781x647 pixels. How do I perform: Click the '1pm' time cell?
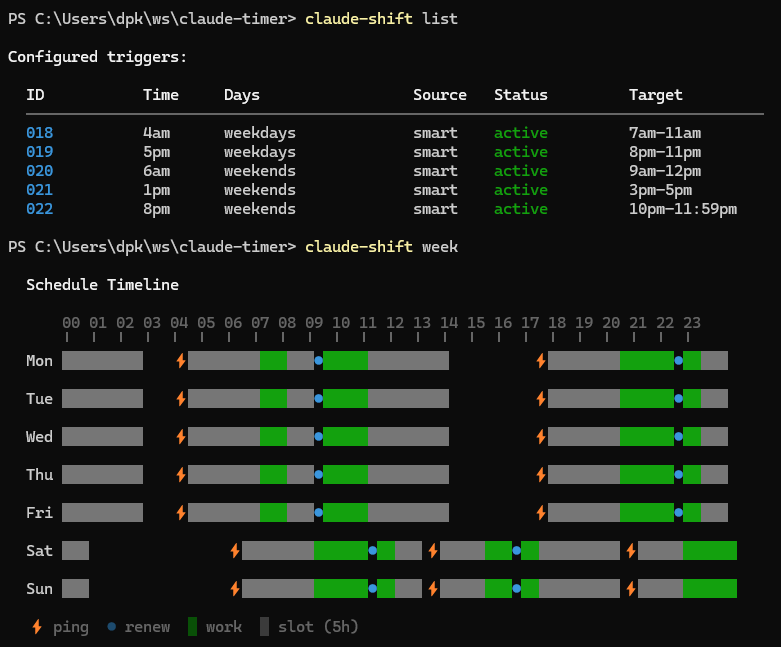[x=156, y=190]
